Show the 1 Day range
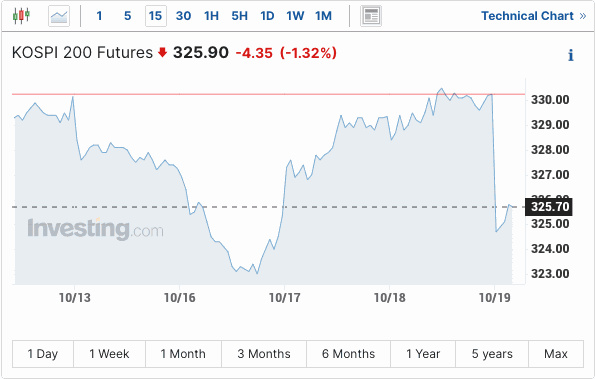The width and height of the screenshot is (595, 379). [x=43, y=354]
